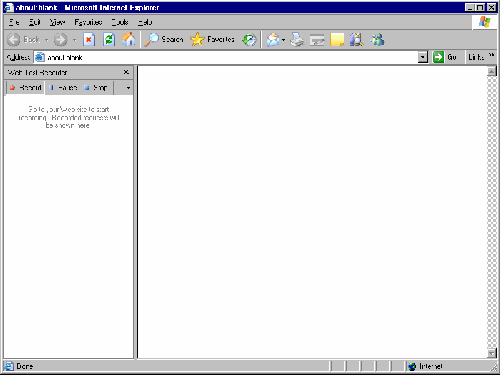Click the Internet zone text in status bar

coord(431,366)
